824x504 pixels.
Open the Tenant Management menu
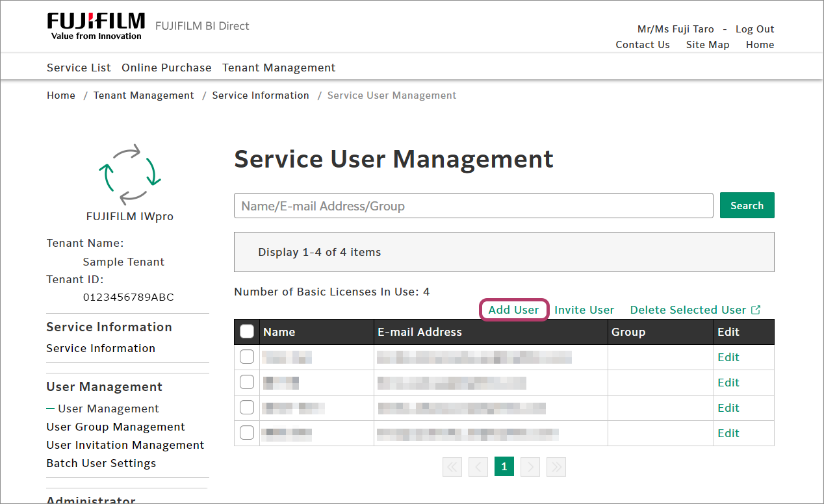pyautogui.click(x=279, y=68)
